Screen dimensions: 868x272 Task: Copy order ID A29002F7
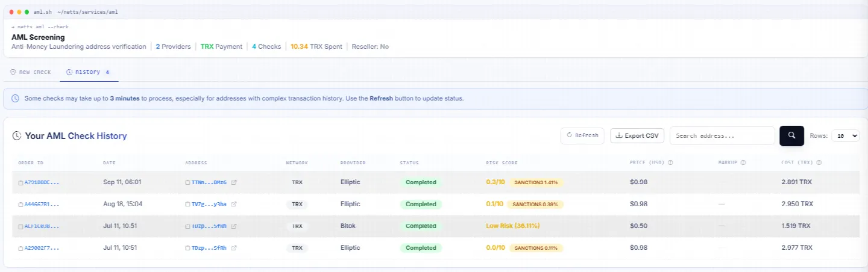point(20,248)
